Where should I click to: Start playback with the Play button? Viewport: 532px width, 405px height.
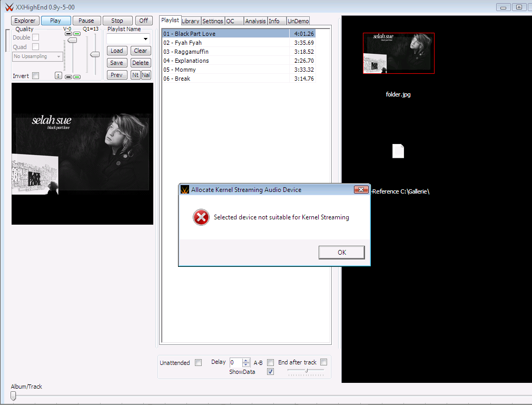click(56, 21)
